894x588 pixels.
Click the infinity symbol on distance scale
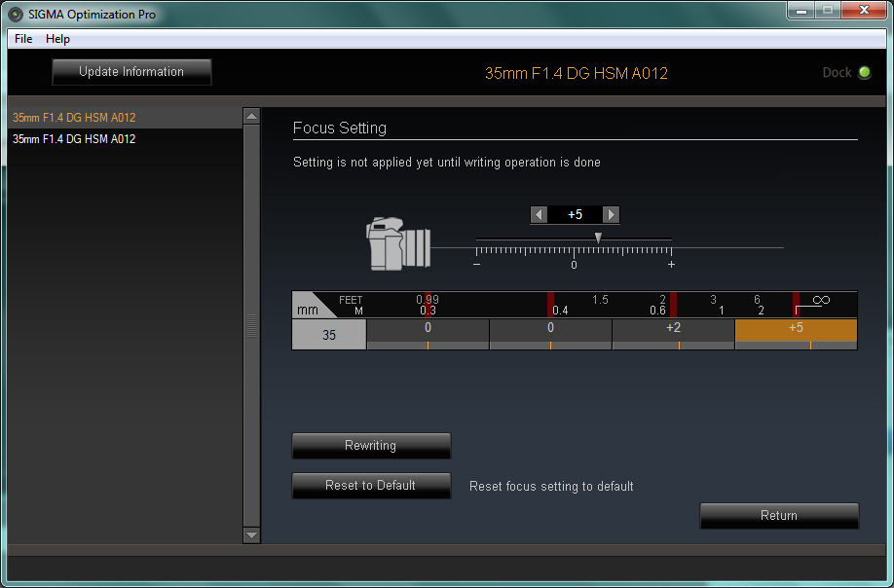click(x=821, y=300)
